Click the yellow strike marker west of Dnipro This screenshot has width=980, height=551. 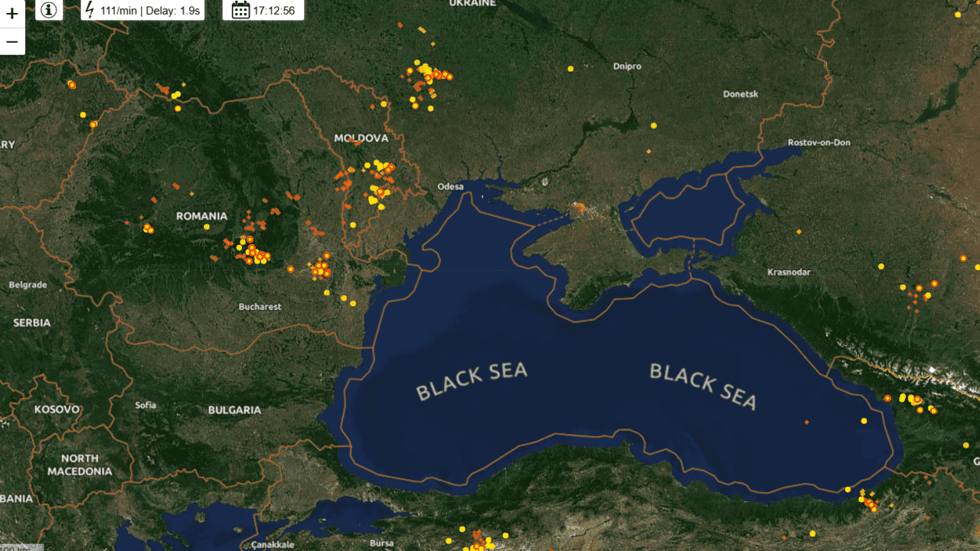point(570,69)
